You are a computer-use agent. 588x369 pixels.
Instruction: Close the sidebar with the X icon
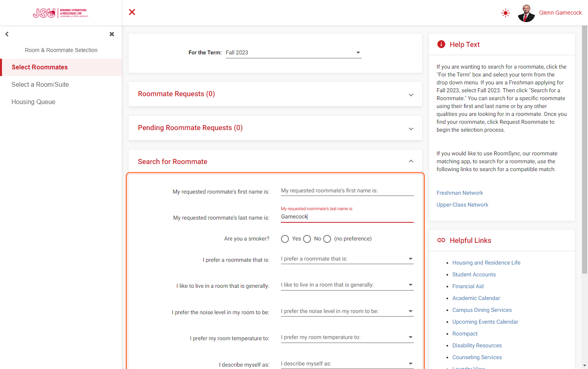(112, 34)
